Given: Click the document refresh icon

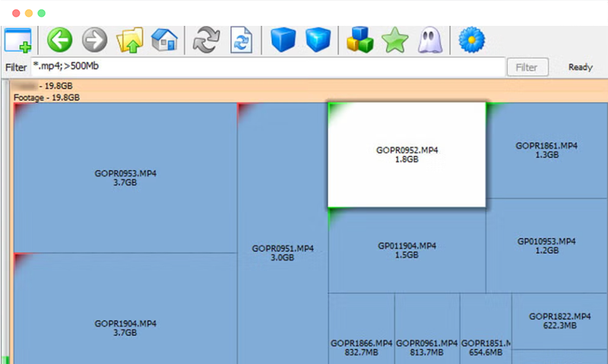Looking at the screenshot, I should click(x=241, y=40).
